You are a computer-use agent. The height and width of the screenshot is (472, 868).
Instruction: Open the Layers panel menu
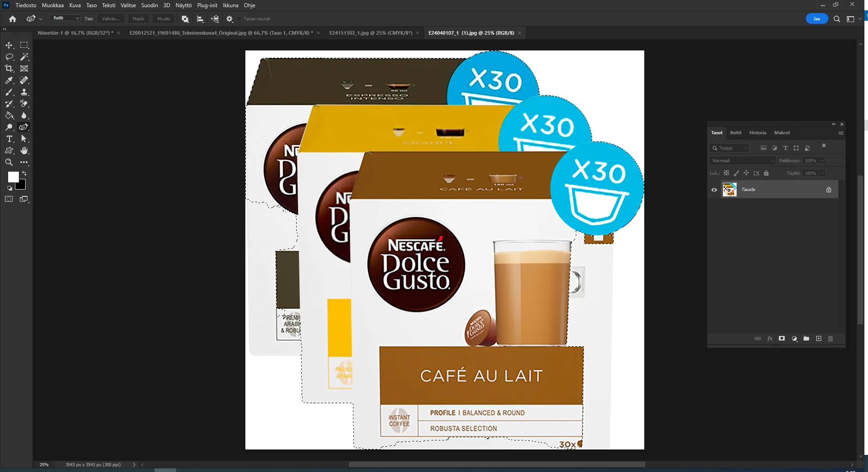coord(841,133)
